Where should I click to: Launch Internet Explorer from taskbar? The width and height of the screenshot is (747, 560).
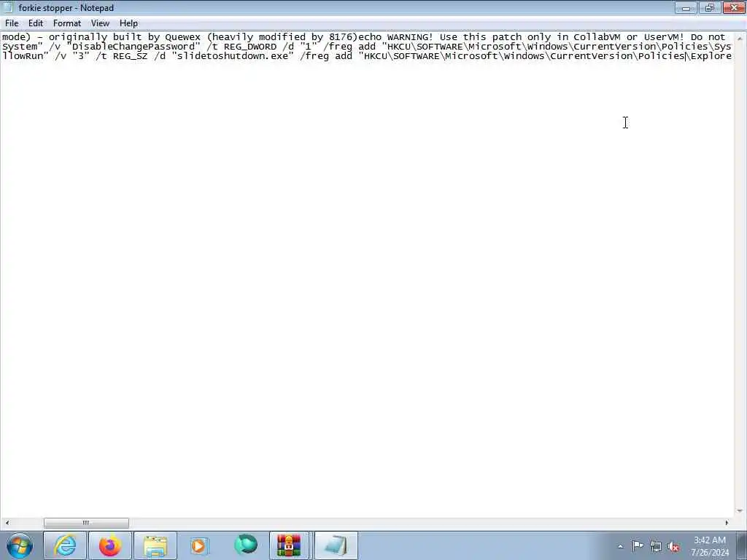click(65, 545)
